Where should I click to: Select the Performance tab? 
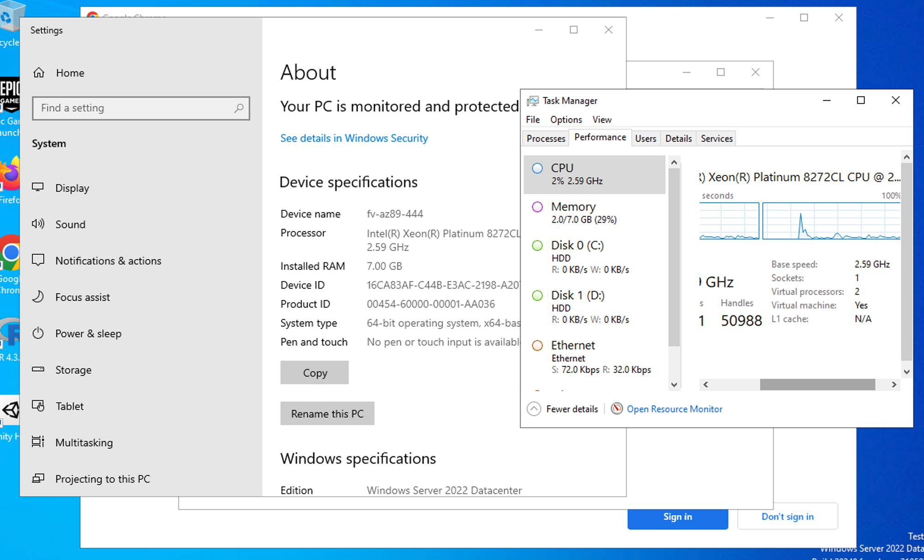[x=600, y=137]
